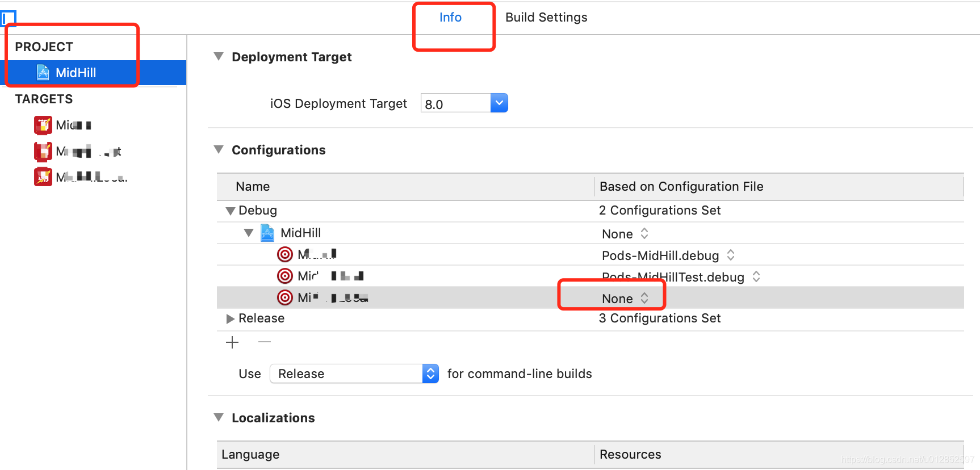Switch to the Info tab
The width and height of the screenshot is (980, 470).
[x=450, y=18]
